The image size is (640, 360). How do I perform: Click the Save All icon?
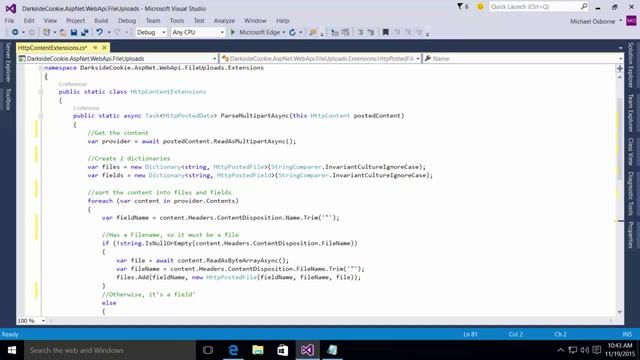coord(84,32)
